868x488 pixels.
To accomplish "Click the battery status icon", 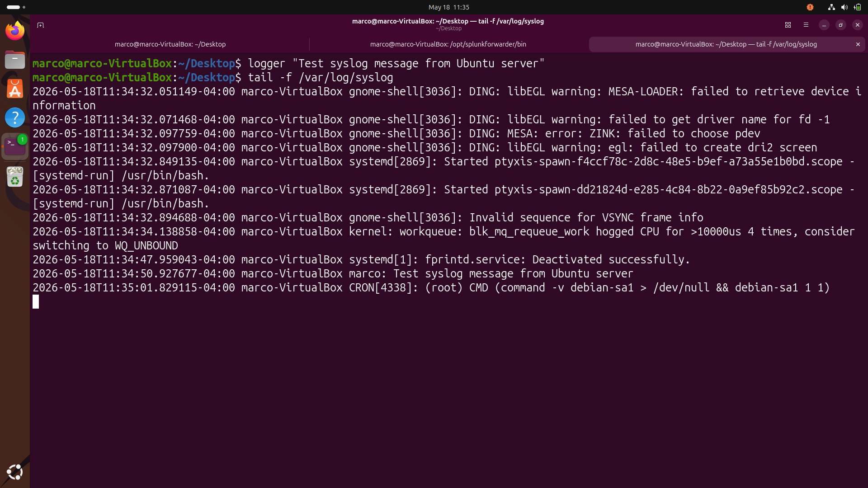I will click(857, 7).
